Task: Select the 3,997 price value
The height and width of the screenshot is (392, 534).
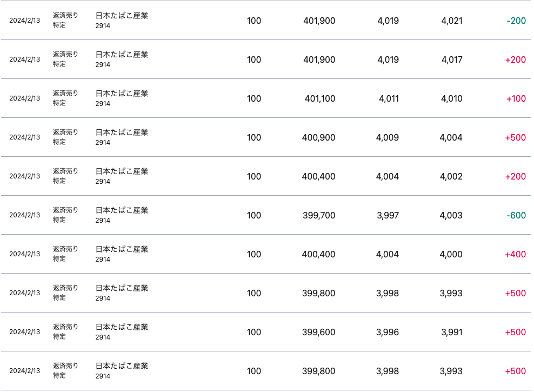Action: tap(388, 216)
